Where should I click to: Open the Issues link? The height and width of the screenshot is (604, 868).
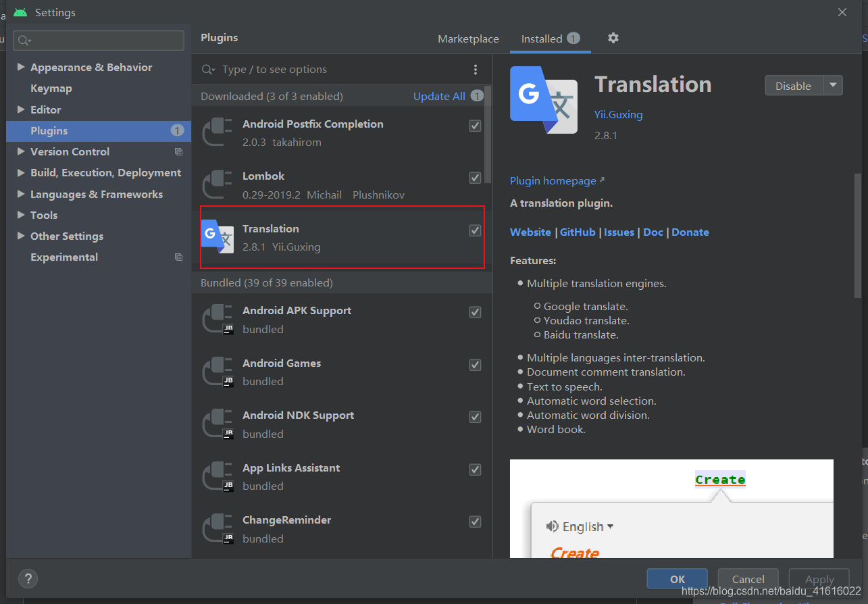619,232
